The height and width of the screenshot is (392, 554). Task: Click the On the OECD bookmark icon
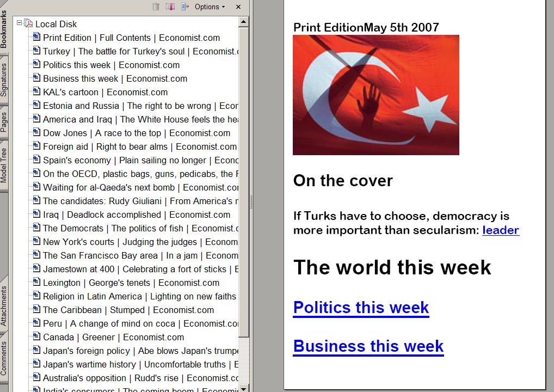(x=36, y=173)
